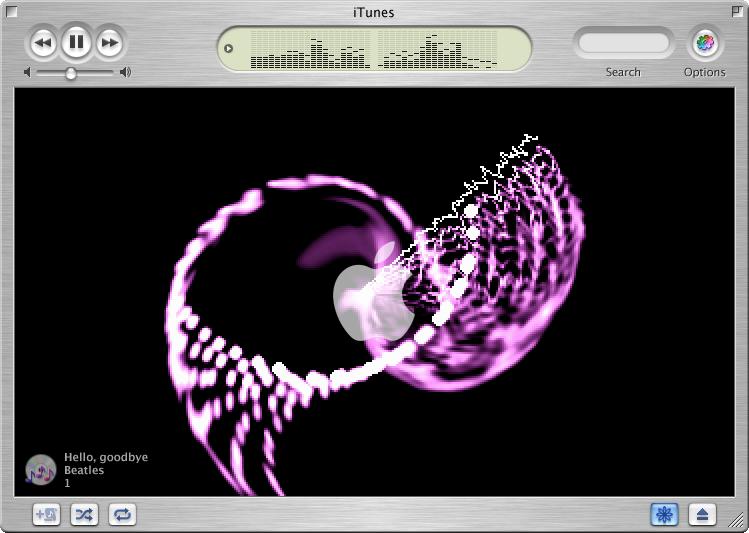Click the rewind previous track button
This screenshot has height=533, width=749.
tap(43, 43)
